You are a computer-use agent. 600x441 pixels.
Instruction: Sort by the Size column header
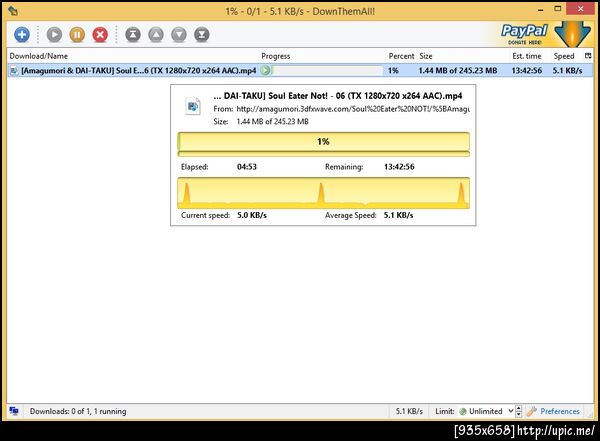[426, 56]
